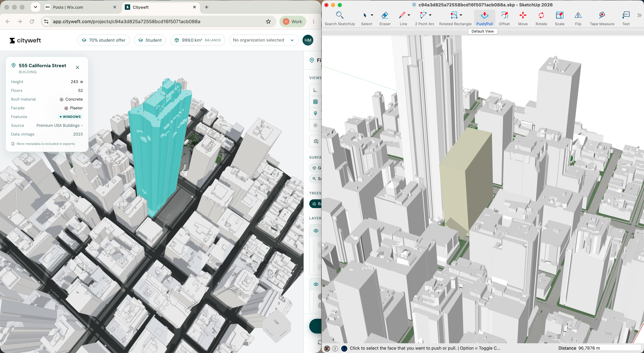
Task: Click the 'Premium USA Buildings' source value
Action: (x=60, y=125)
